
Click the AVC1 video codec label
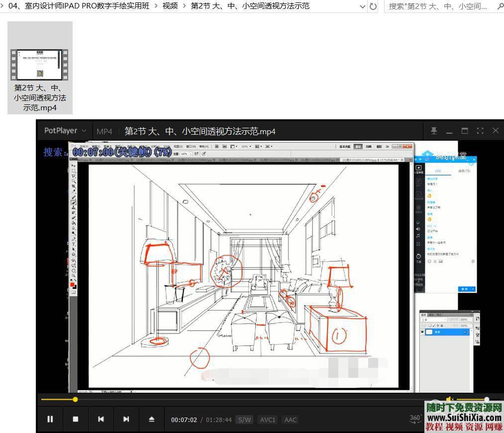click(x=268, y=420)
